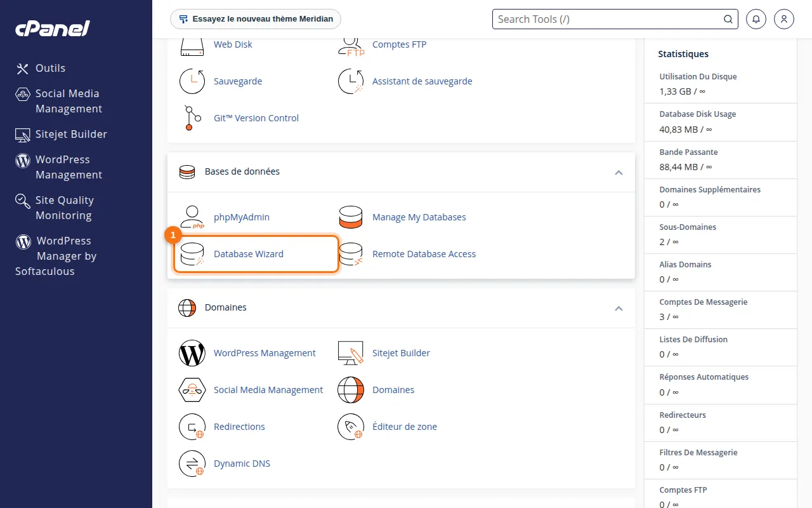
Task: Click the cPanel logo
Action: 53,28
